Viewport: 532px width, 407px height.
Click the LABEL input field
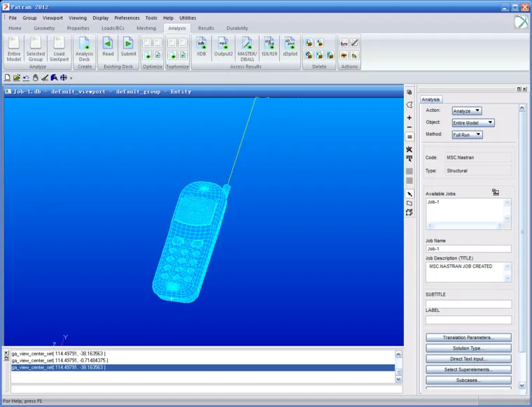tap(468, 320)
